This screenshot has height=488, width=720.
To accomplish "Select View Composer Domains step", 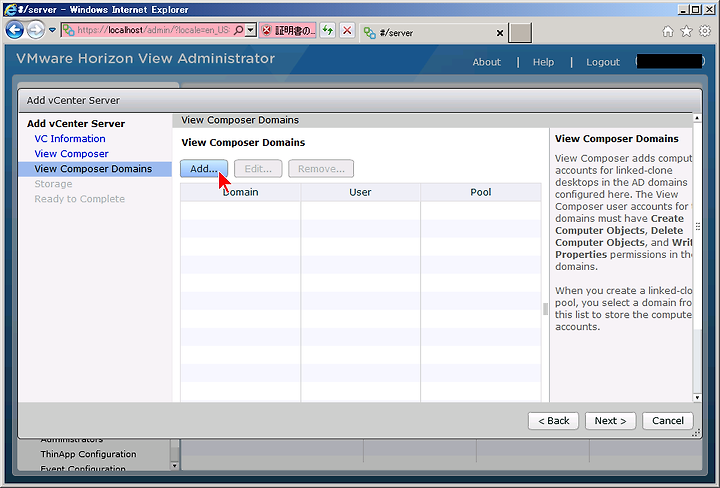I will pos(95,169).
